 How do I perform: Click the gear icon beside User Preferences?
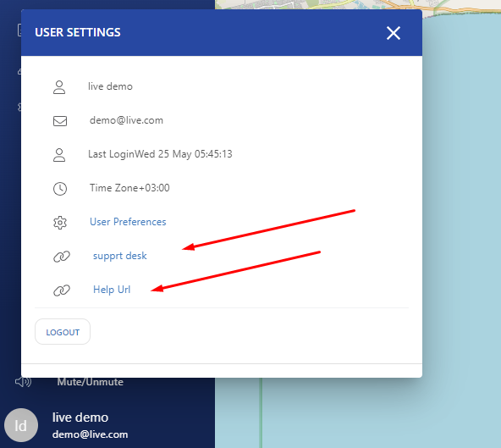[x=60, y=223]
